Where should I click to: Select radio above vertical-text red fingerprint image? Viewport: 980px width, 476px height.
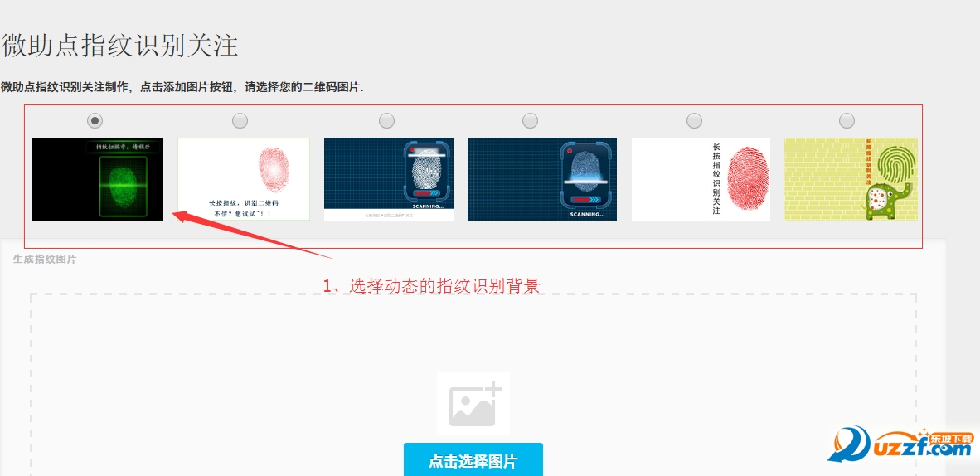pos(695,121)
